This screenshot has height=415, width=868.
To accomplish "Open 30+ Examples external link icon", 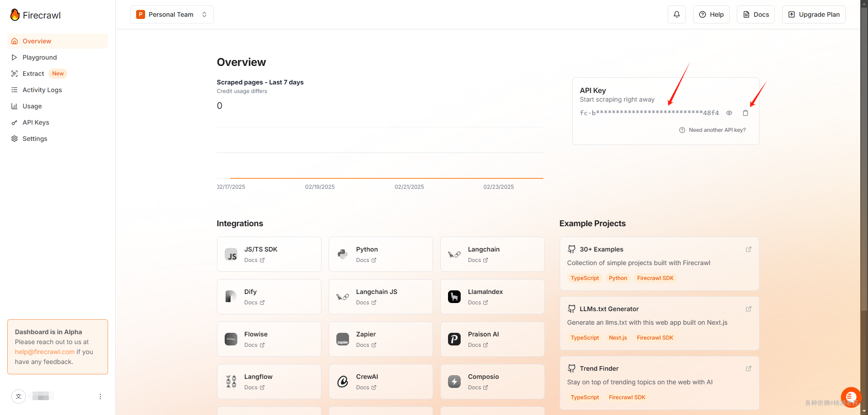I will 749,249.
